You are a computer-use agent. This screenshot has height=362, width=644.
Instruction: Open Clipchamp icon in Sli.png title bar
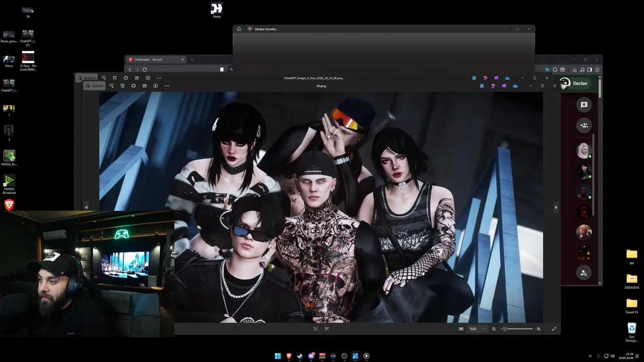pyautogui.click(x=504, y=86)
